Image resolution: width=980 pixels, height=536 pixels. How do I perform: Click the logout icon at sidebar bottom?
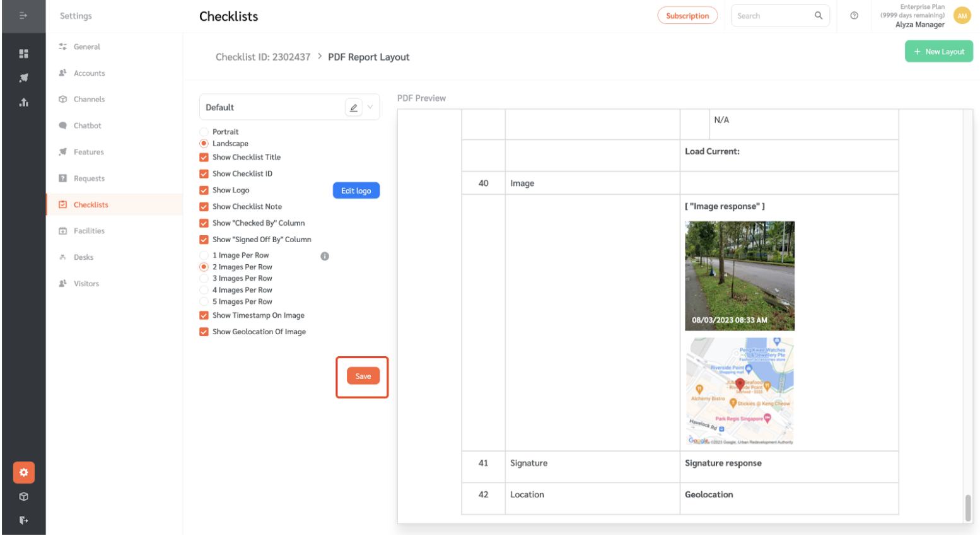tap(23, 520)
